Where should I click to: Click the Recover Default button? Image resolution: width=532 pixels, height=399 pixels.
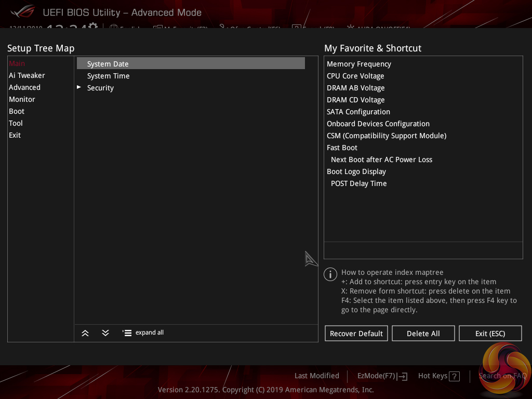[x=356, y=334]
